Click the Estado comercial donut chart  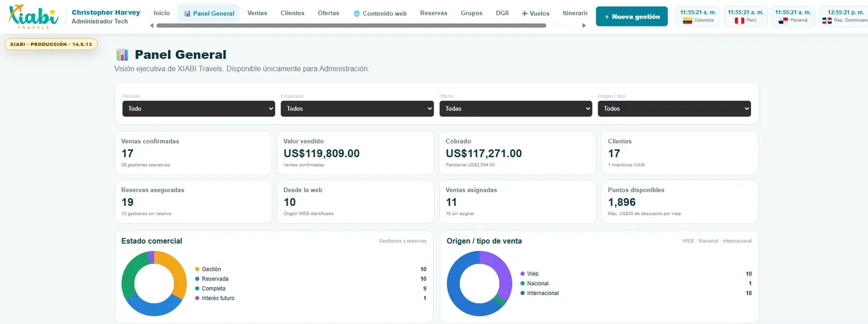tap(154, 283)
